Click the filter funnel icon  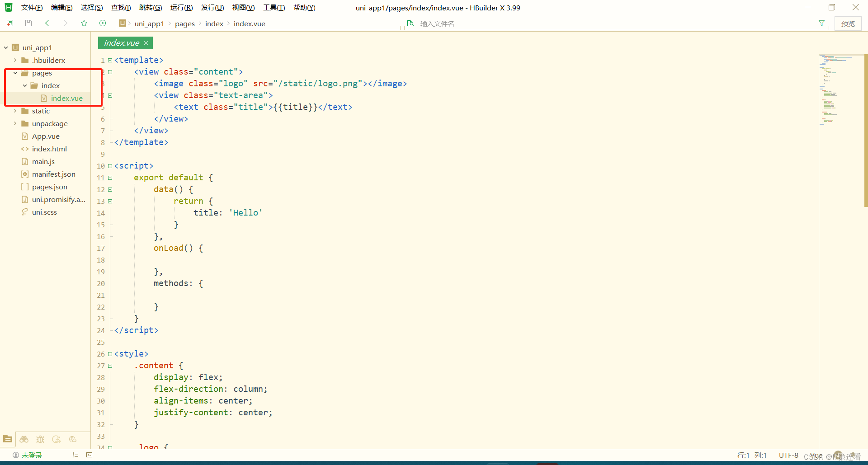[x=821, y=23]
